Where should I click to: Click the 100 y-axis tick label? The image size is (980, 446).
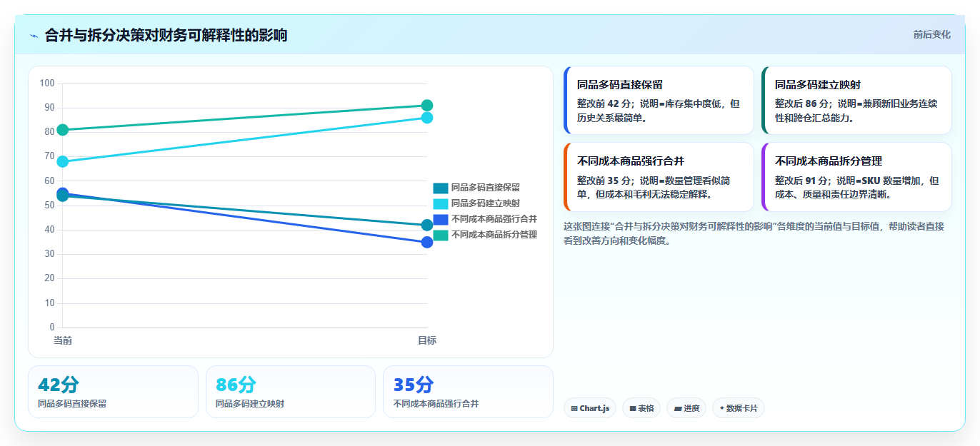(x=47, y=83)
